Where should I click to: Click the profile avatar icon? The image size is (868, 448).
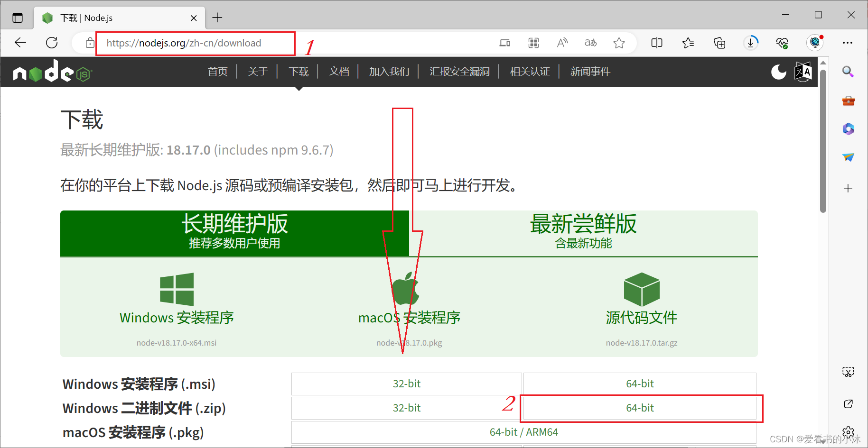tap(815, 43)
